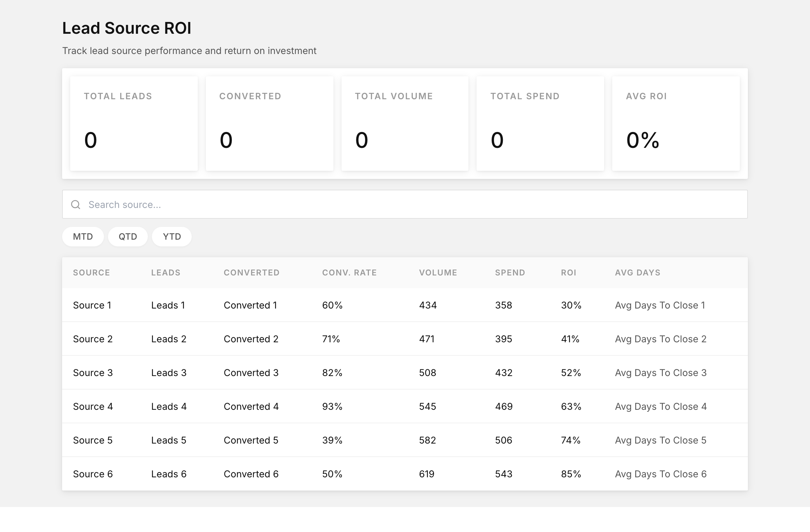810x532 pixels.
Task: Click the 434 volume value
Action: [x=428, y=305]
